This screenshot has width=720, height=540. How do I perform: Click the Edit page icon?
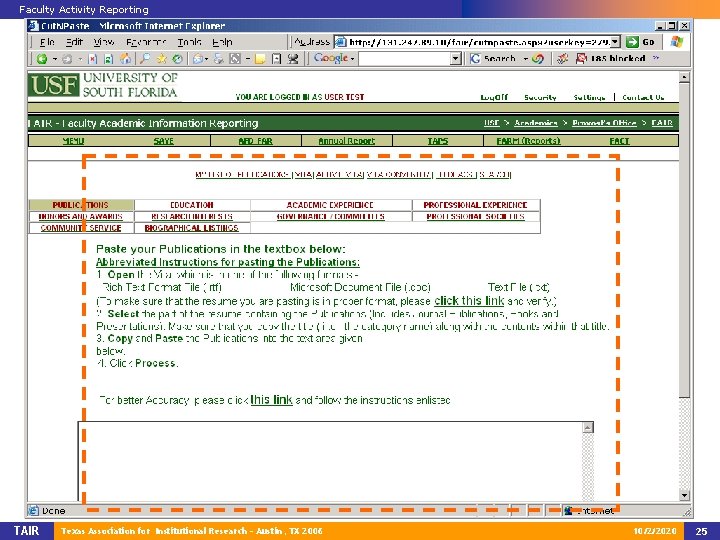(x=235, y=58)
